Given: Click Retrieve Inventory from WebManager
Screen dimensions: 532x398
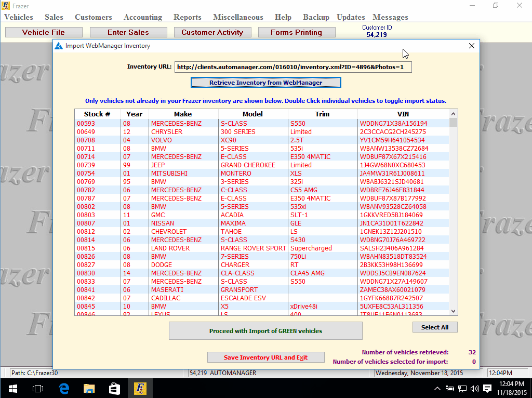Looking at the screenshot, I should (x=265, y=83).
